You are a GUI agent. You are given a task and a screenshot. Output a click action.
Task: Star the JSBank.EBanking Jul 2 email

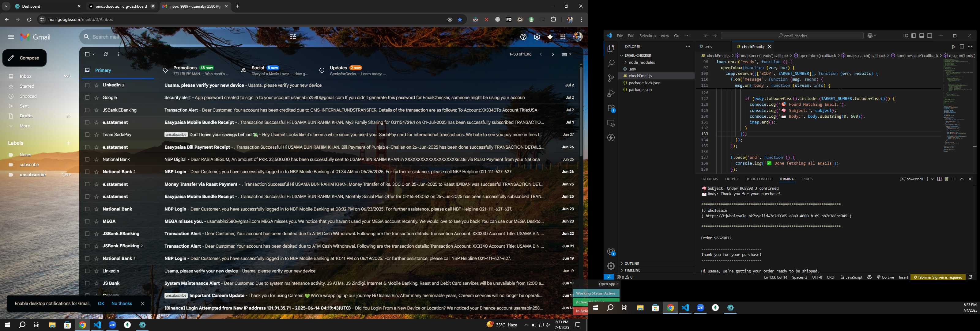[96, 110]
